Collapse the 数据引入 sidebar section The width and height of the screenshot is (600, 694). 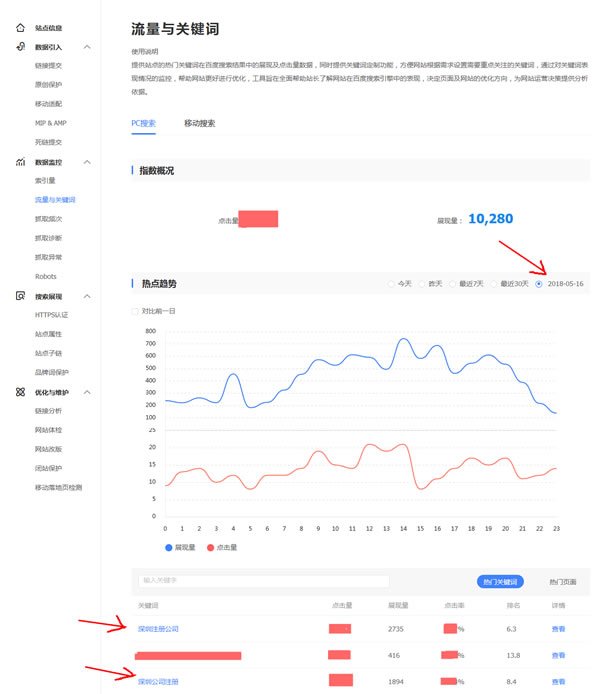pyautogui.click(x=87, y=47)
